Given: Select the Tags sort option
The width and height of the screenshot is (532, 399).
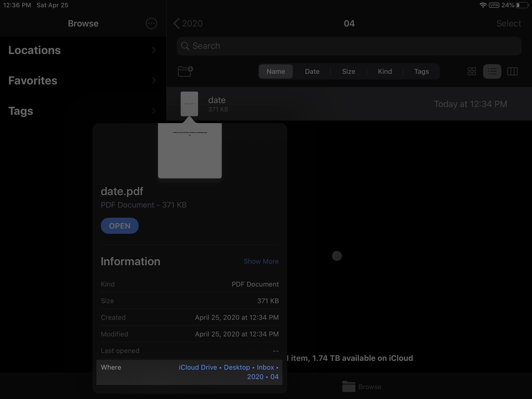Looking at the screenshot, I should (x=421, y=71).
